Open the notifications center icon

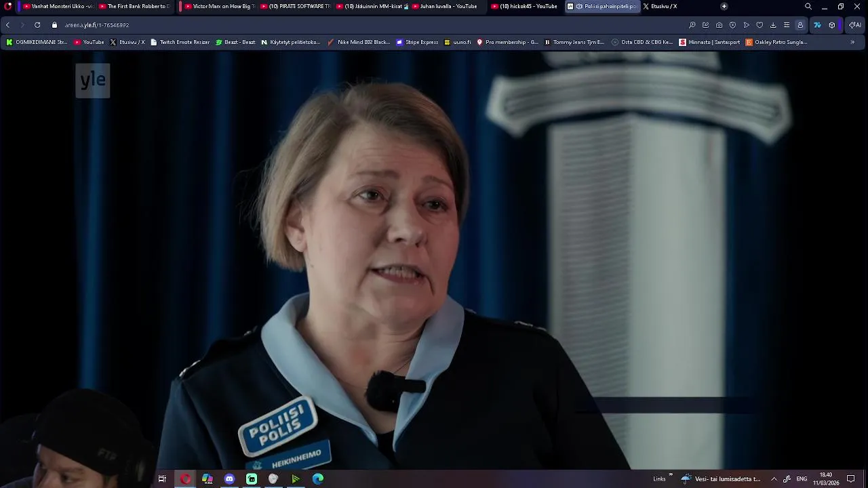[851, 479]
